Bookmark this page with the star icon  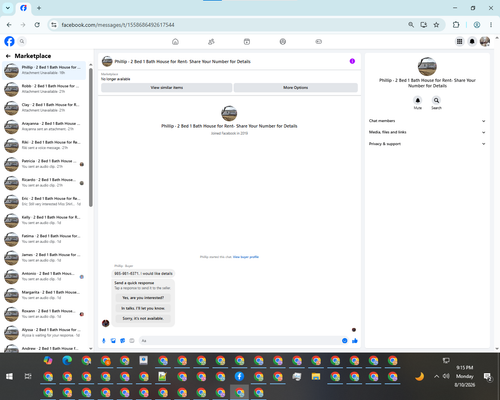click(x=436, y=25)
